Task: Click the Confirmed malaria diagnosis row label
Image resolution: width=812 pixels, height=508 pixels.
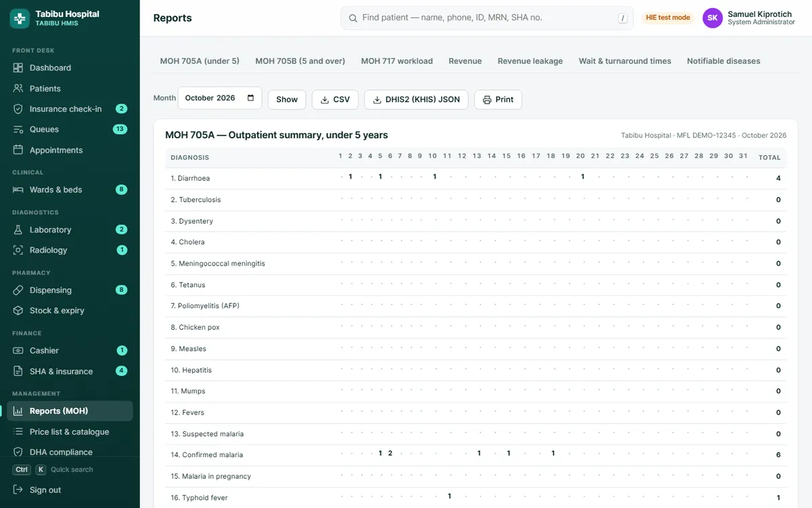Action: coord(207,455)
